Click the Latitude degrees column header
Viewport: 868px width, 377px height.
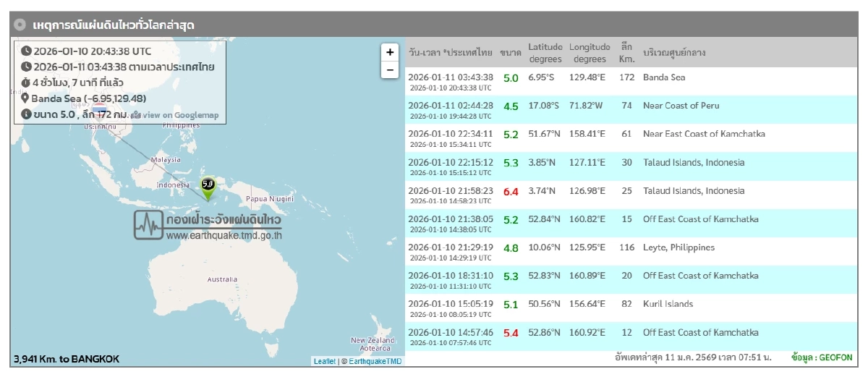point(545,53)
